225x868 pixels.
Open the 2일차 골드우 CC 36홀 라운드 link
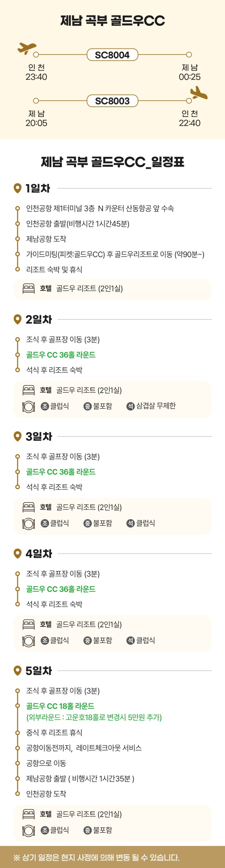(61, 355)
